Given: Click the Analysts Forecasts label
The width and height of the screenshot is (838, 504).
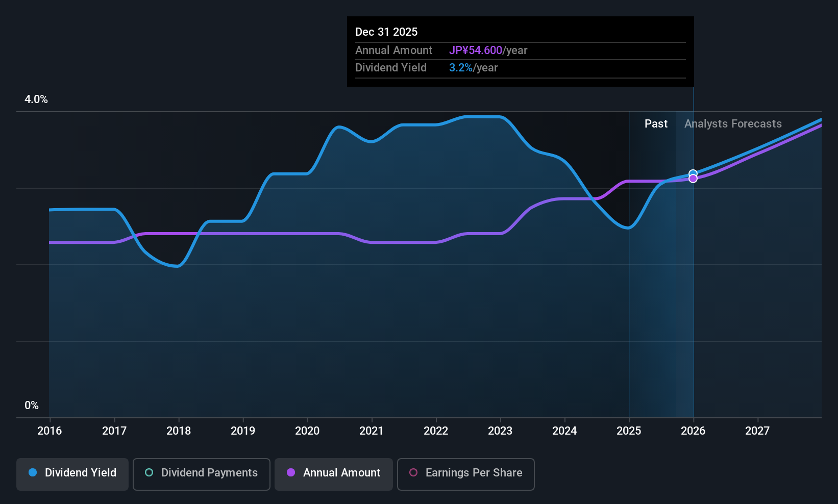Looking at the screenshot, I should tap(733, 124).
